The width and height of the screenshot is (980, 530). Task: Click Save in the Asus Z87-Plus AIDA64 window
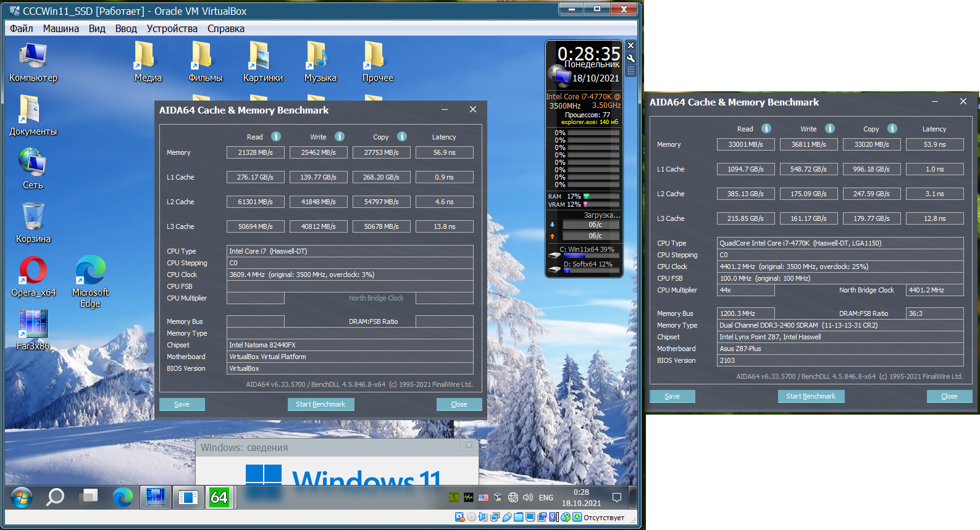click(672, 396)
